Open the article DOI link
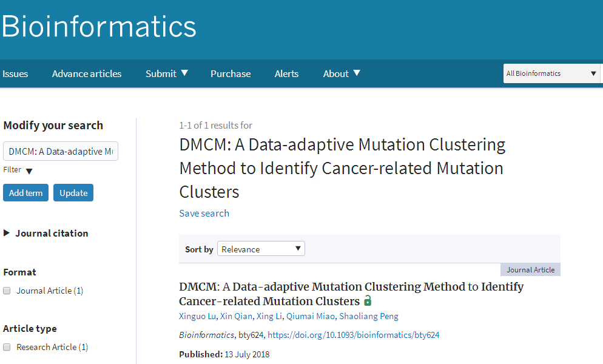This screenshot has height=364, width=603. coord(353,335)
